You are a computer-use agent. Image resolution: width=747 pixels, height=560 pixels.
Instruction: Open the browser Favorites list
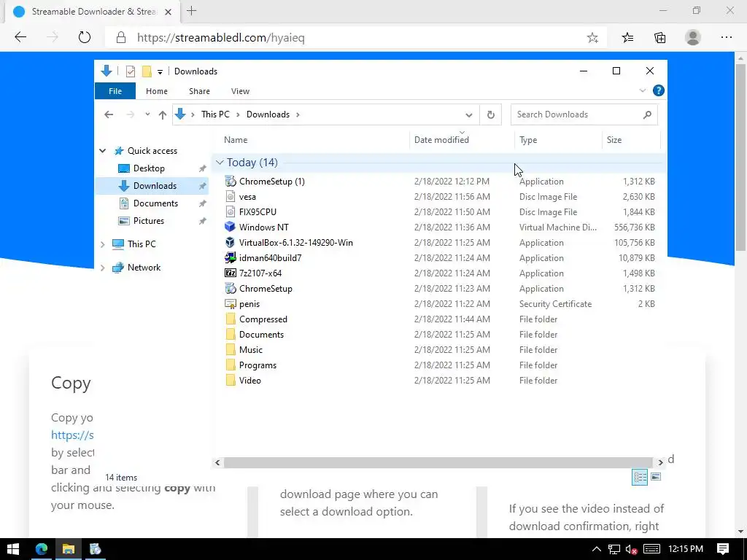[627, 38]
